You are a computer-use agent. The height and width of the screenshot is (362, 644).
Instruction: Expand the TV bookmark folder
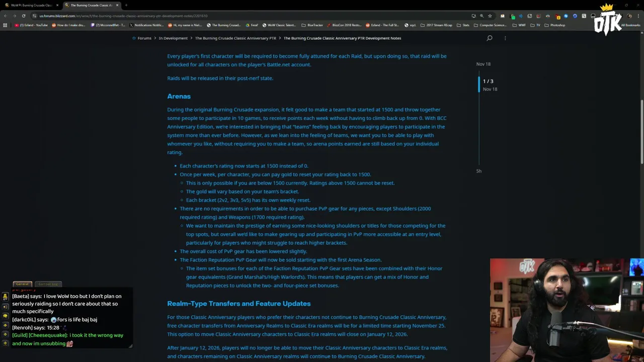(x=536, y=25)
